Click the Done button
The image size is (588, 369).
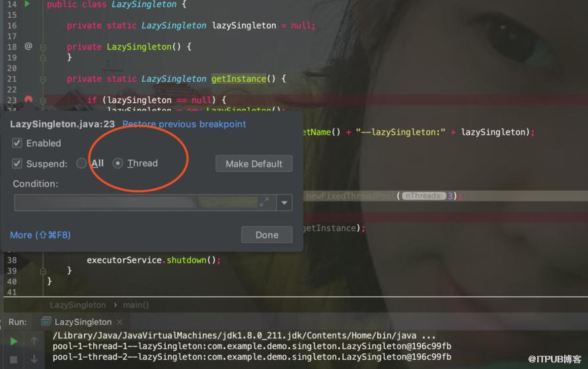267,235
